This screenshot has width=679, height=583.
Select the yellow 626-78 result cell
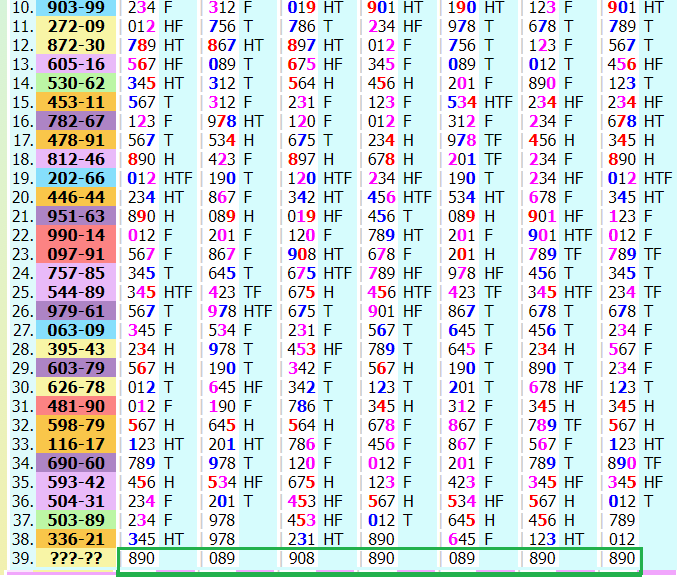pyautogui.click(x=76, y=387)
